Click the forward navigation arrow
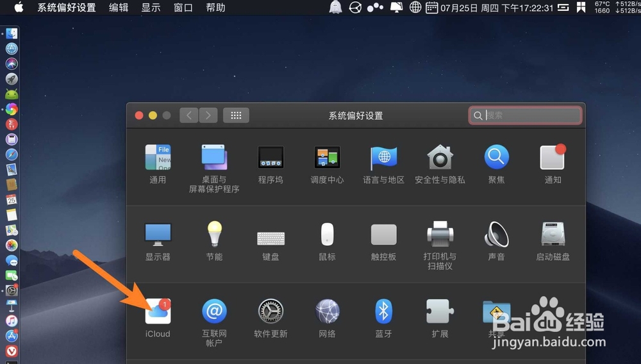The width and height of the screenshot is (641, 364). 208,115
